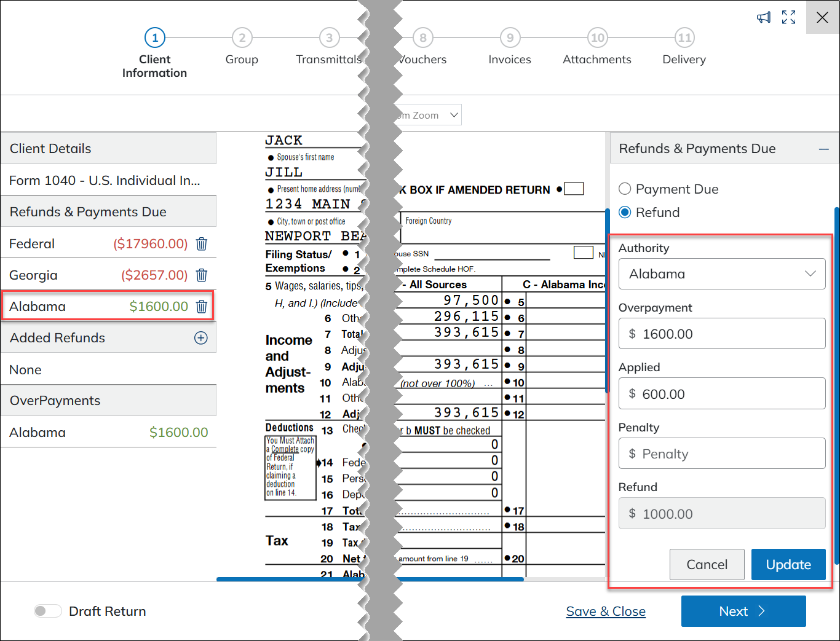
Task: Select the Payment Due radio button
Action: click(x=625, y=189)
